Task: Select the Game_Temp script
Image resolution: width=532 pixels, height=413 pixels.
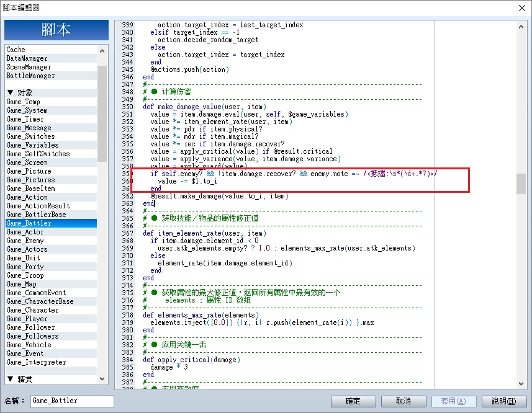Action: click(x=52, y=102)
